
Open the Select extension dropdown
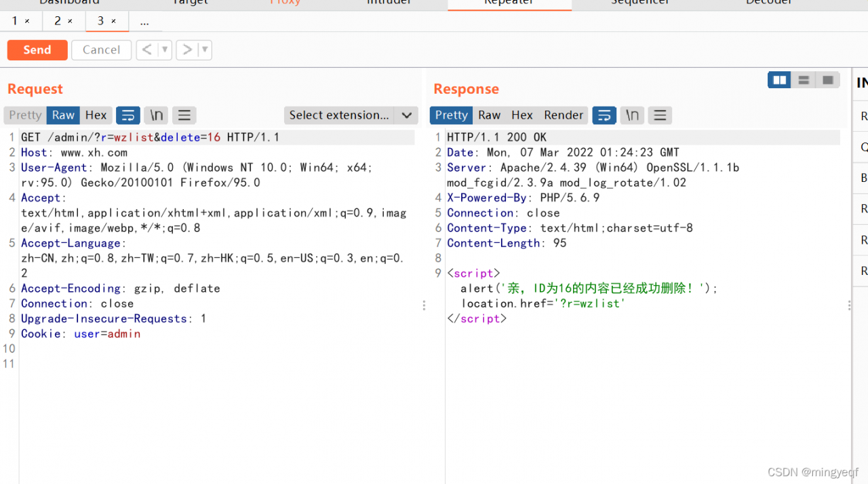point(351,115)
